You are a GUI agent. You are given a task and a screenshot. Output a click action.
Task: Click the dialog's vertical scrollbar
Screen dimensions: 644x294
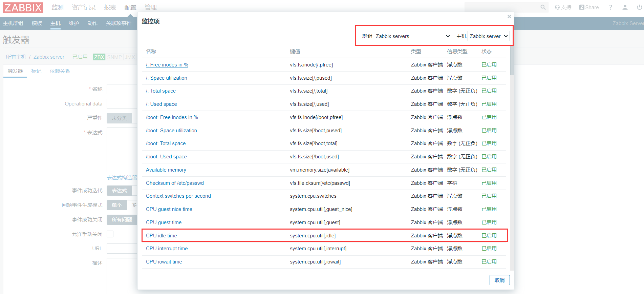[512, 61]
